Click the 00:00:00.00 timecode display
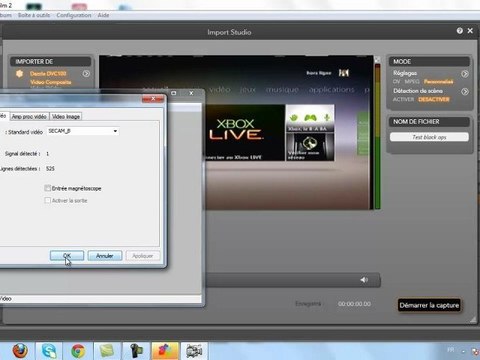480x360 pixels. (x=354, y=304)
